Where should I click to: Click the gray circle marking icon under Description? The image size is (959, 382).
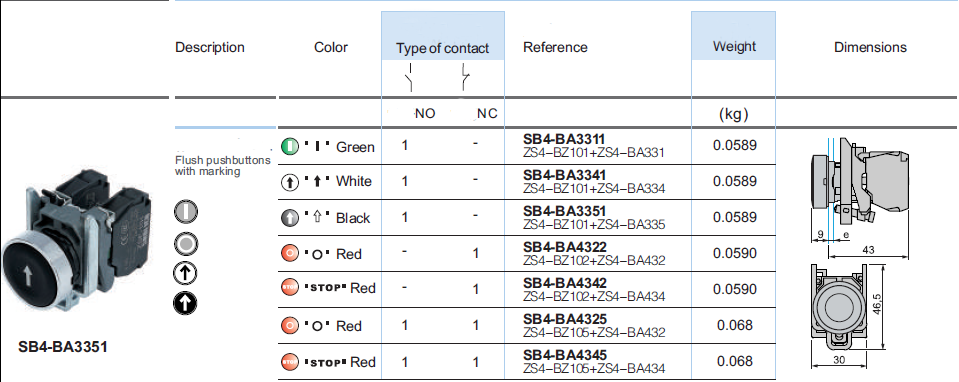(x=185, y=244)
